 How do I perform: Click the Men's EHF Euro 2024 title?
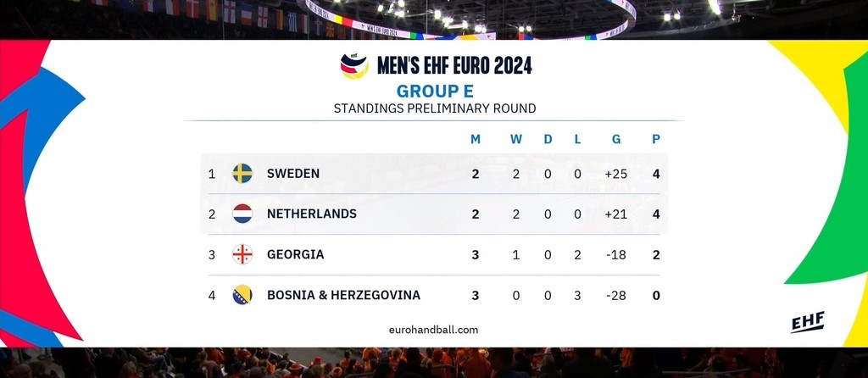click(x=453, y=65)
